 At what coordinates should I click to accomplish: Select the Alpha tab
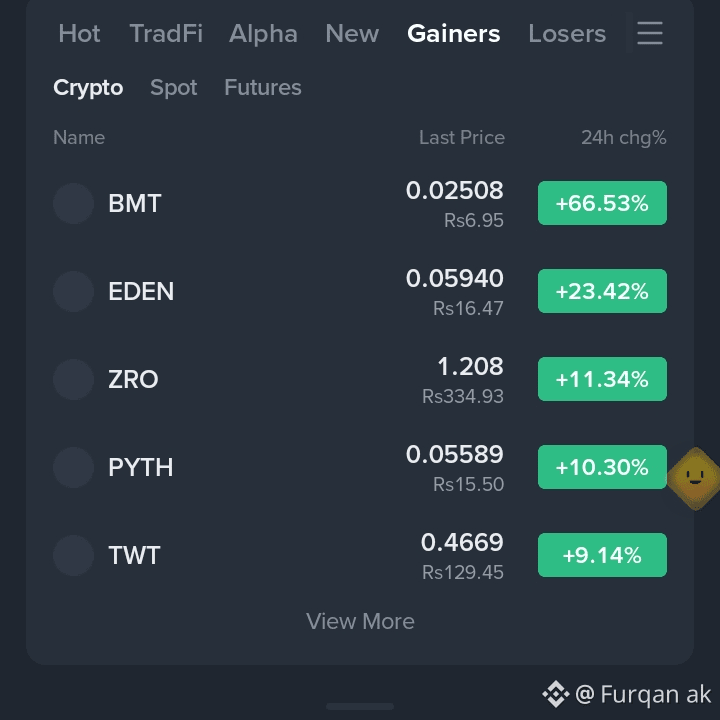pos(263,34)
